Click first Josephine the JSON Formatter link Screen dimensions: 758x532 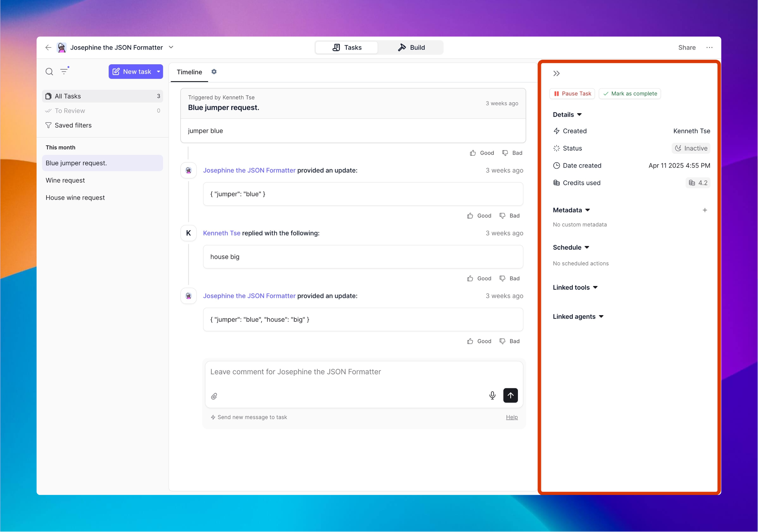click(x=249, y=170)
